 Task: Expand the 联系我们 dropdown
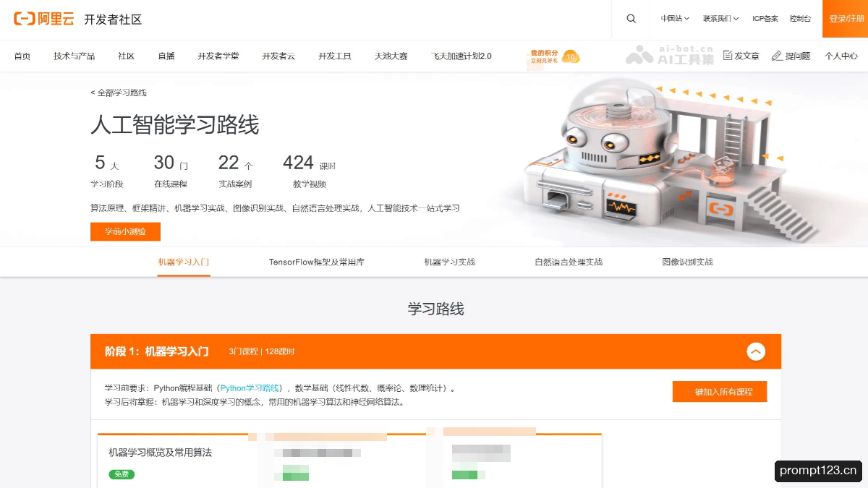coord(720,19)
